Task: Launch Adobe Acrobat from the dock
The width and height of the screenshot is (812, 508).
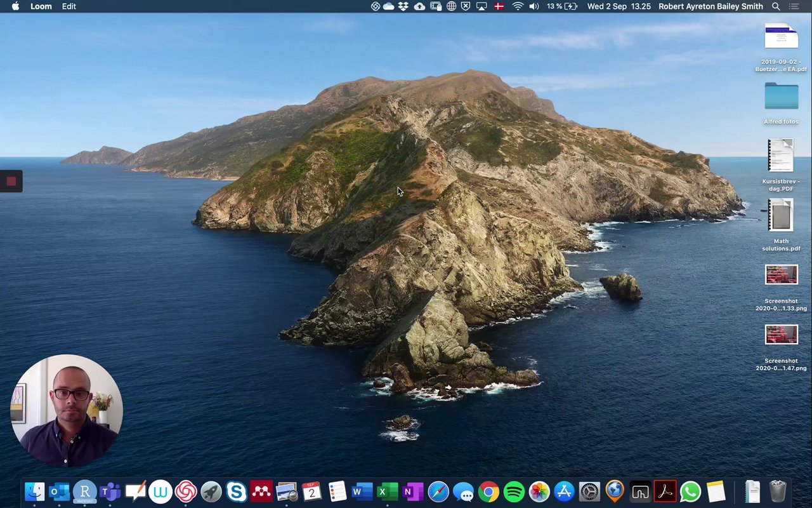Action: click(x=665, y=491)
